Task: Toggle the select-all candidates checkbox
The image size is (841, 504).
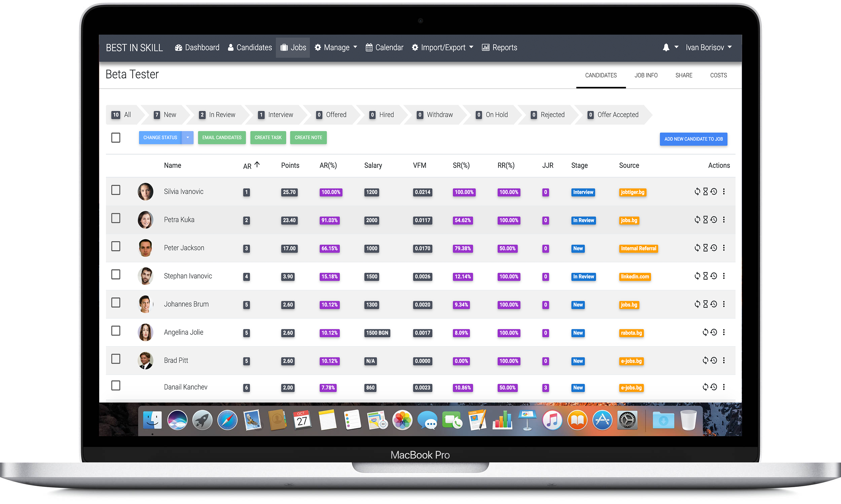Action: (116, 137)
